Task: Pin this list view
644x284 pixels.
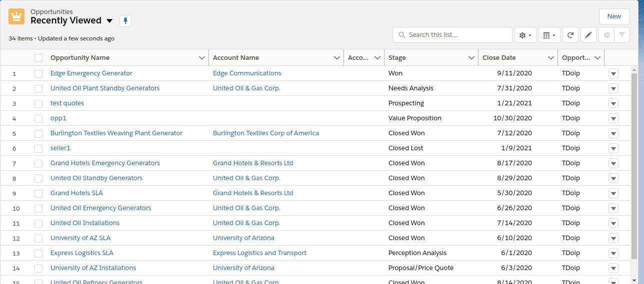Action: click(125, 20)
